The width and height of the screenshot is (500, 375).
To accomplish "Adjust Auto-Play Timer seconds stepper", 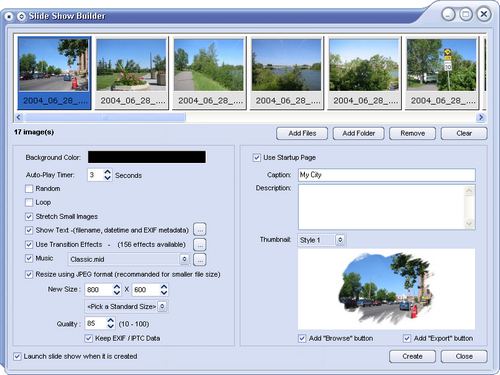I will tap(107, 175).
